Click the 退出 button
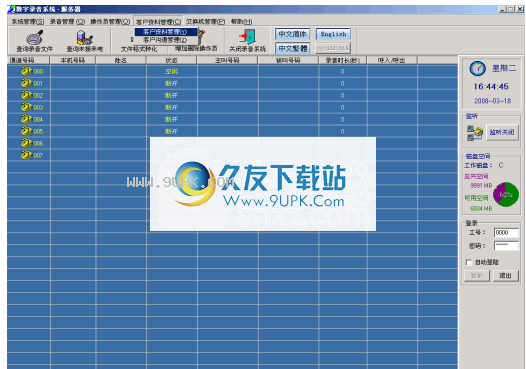Viewport: 526px width, 369px height. pyautogui.click(x=506, y=275)
